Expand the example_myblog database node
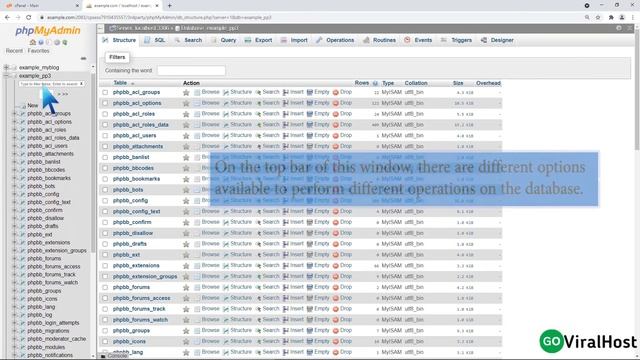 pyautogui.click(x=6, y=67)
